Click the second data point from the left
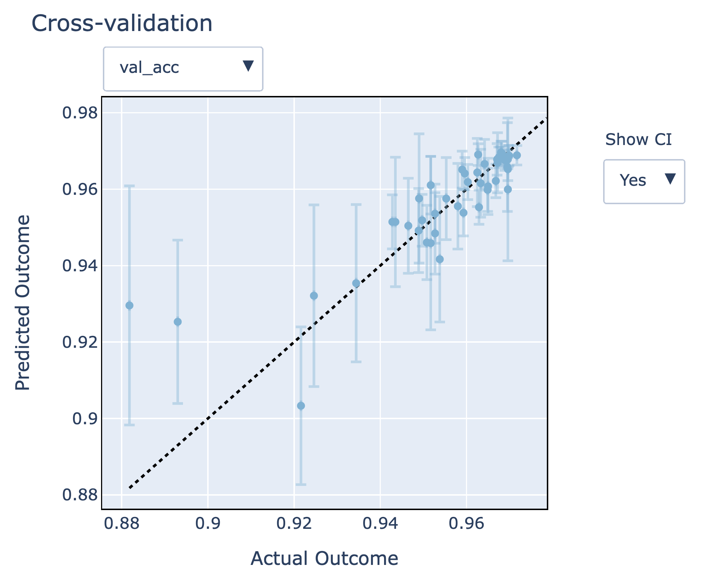This screenshot has width=706, height=588. click(x=178, y=322)
